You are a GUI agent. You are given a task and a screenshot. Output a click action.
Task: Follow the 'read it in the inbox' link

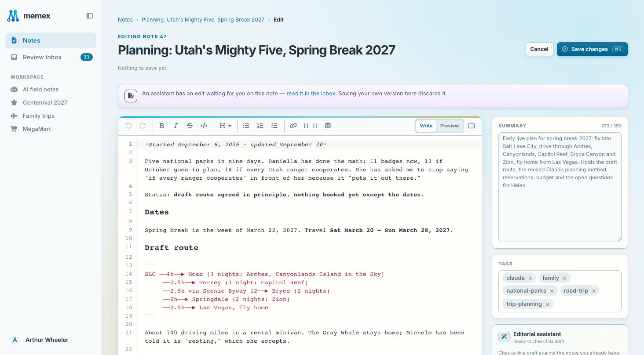tap(311, 94)
